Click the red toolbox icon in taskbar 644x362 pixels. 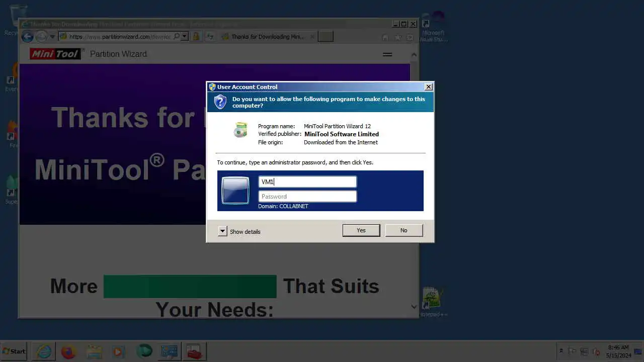194,351
